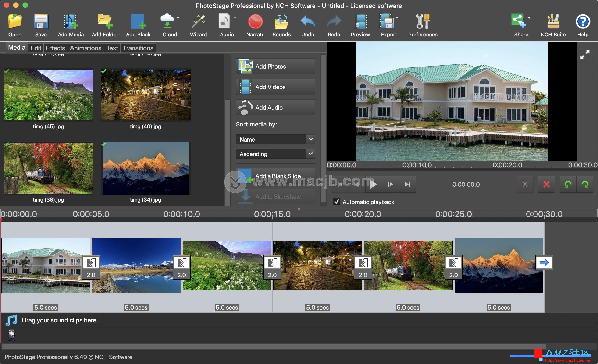Switch to the Edit tab

pyautogui.click(x=36, y=48)
